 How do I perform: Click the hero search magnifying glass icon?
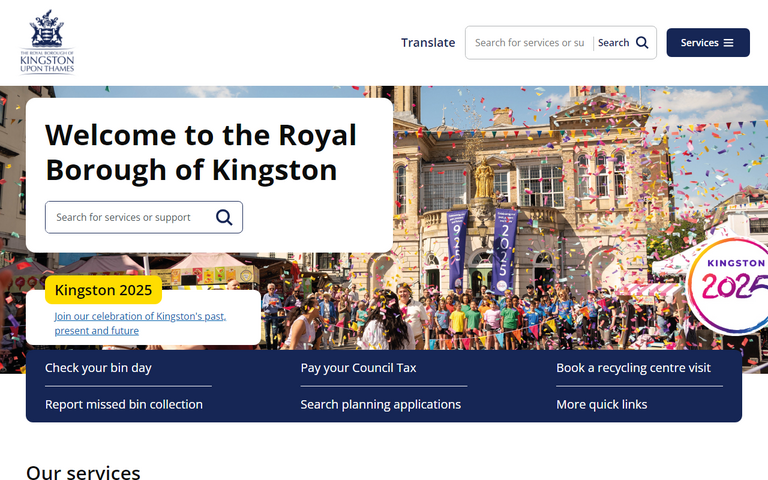(x=224, y=217)
